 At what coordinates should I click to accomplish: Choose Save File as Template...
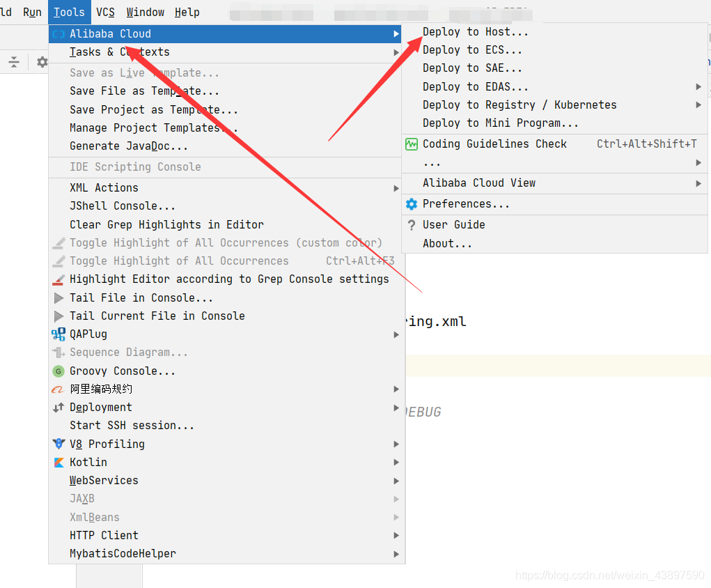226,91
